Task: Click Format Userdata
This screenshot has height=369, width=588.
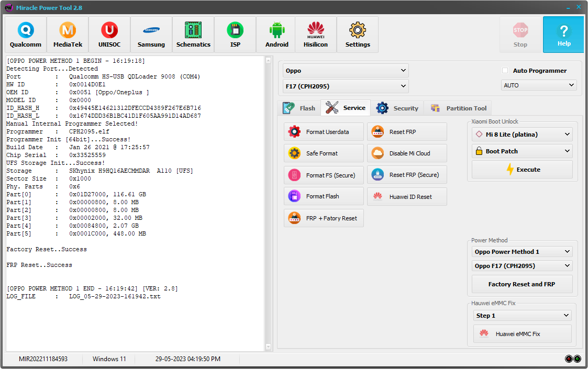Action: tap(324, 132)
